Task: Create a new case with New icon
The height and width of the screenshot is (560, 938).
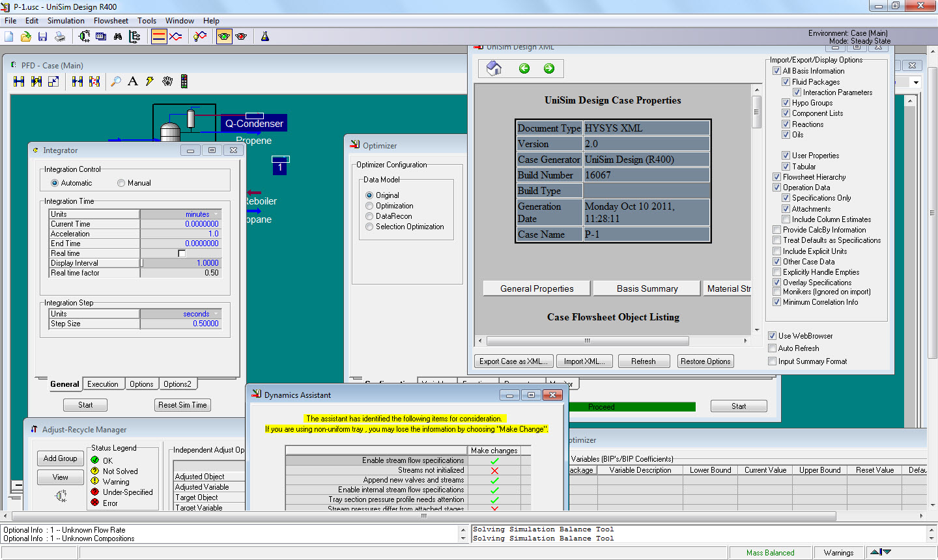Action: coord(9,36)
